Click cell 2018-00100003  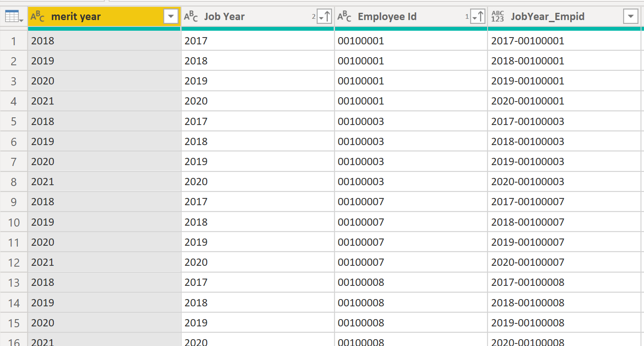[565, 142]
